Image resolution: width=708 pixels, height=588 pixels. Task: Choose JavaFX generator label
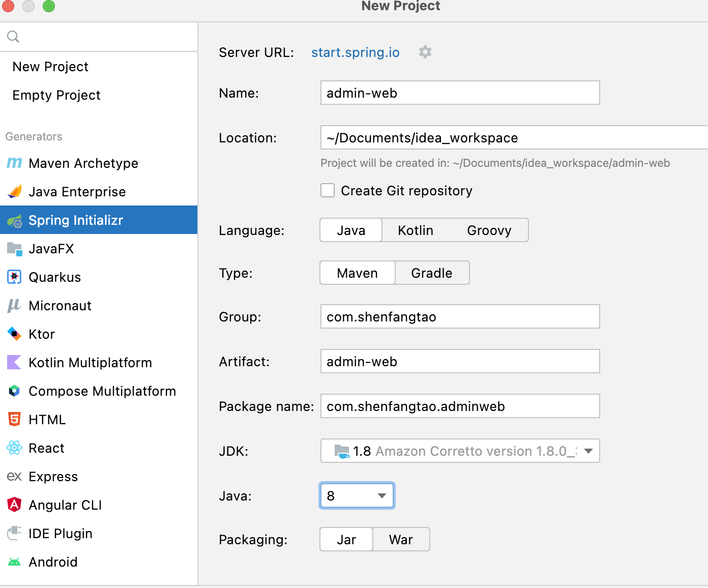[51, 249]
